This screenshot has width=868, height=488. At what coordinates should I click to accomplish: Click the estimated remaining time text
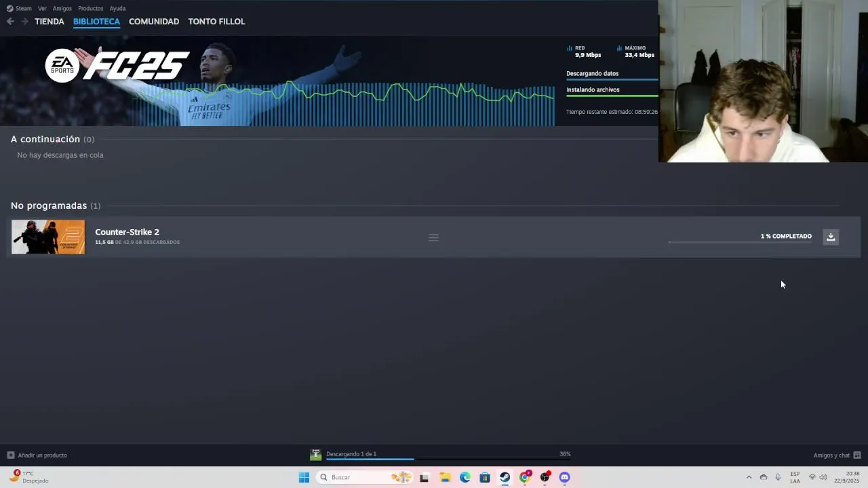(x=612, y=112)
